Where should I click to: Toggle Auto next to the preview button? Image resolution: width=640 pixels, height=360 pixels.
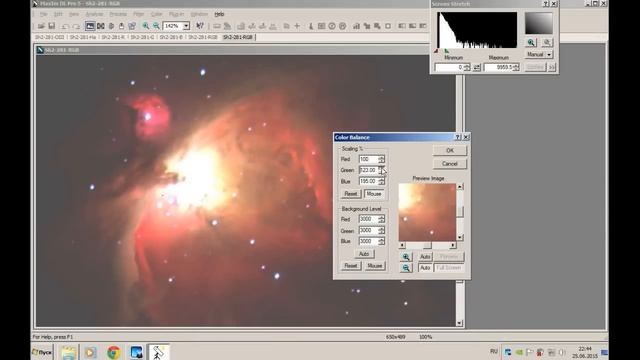coord(425,257)
